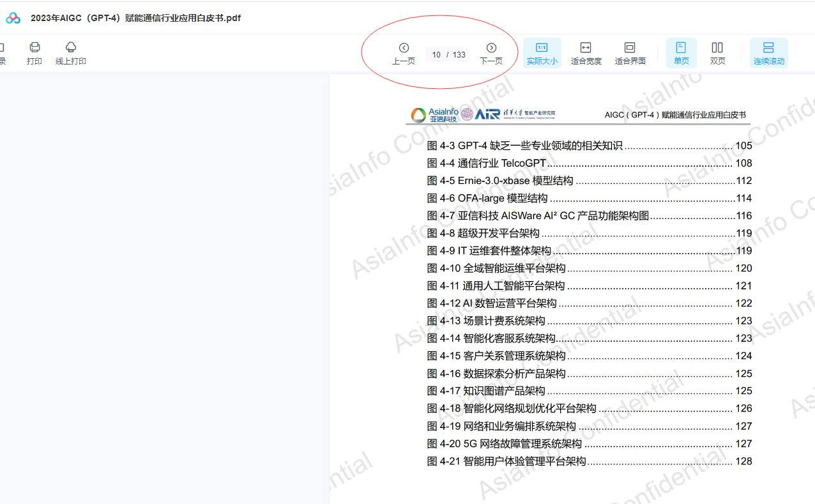This screenshot has width=815, height=504.
Task: Open 线上打印 online printing
Action: (71, 53)
